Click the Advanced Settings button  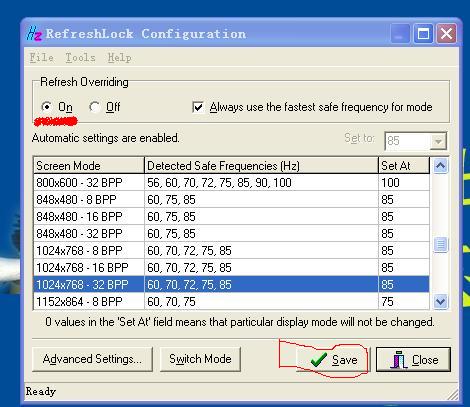pyautogui.click(x=92, y=359)
